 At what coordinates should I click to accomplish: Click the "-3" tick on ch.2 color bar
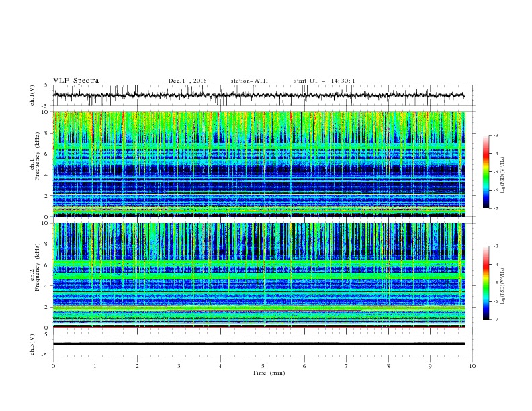pos(496,246)
